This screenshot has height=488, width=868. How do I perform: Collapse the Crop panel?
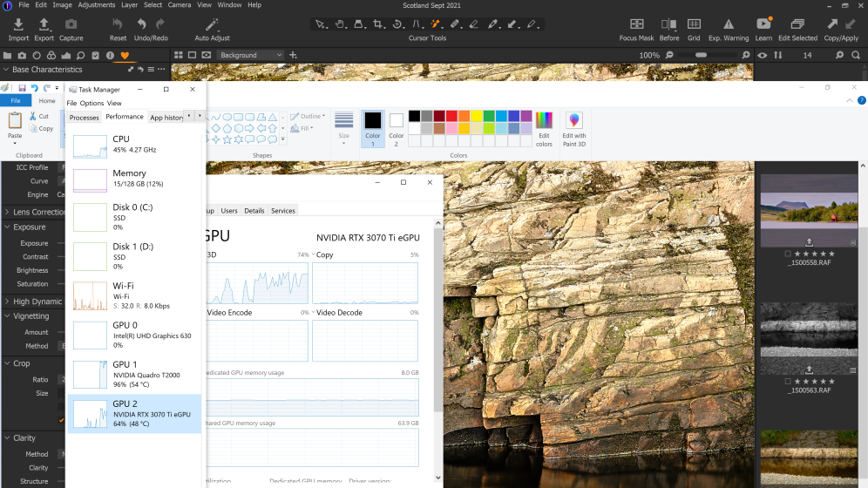tap(7, 363)
